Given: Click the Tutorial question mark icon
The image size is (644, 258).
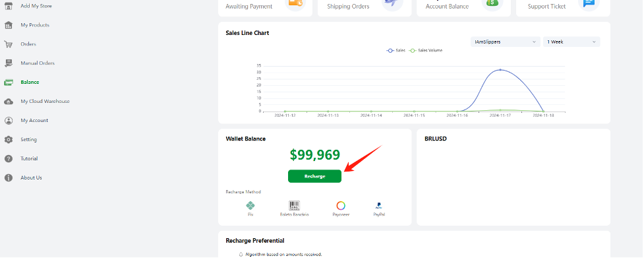Looking at the screenshot, I should [8, 158].
